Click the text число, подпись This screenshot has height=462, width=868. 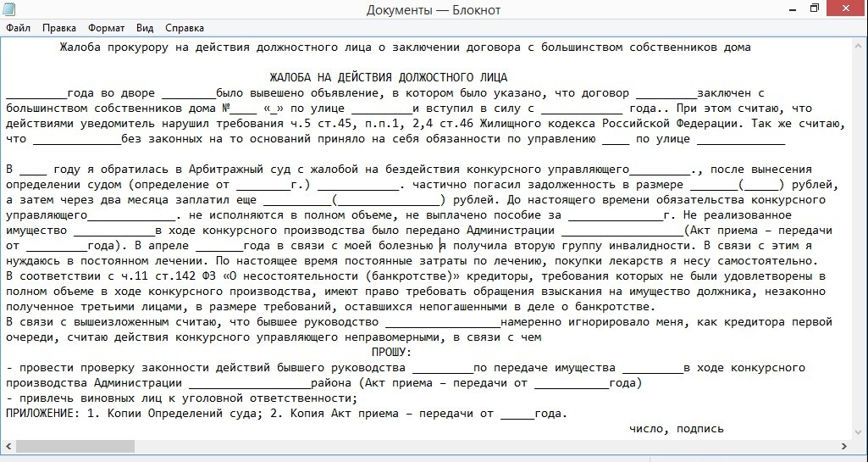[676, 429]
